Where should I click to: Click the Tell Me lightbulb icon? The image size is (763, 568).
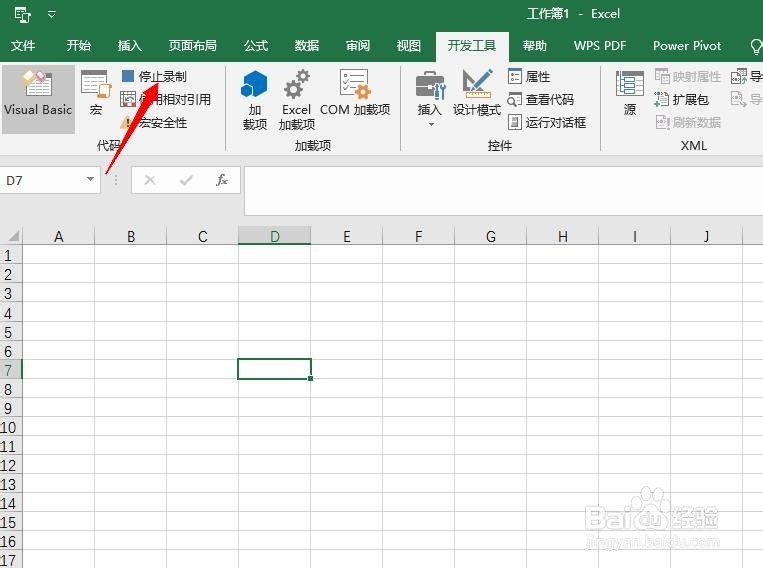756,47
